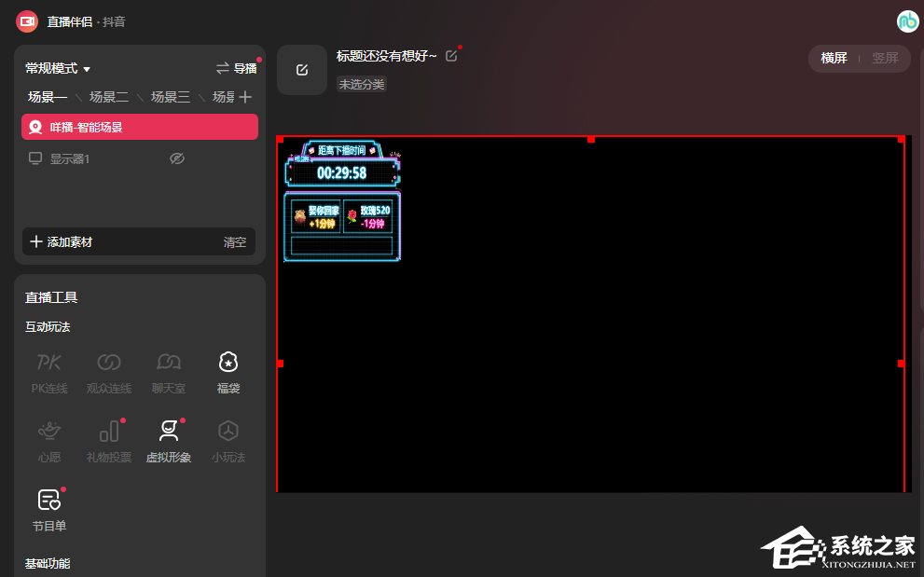Click the 未选分类 category tag

(x=361, y=84)
